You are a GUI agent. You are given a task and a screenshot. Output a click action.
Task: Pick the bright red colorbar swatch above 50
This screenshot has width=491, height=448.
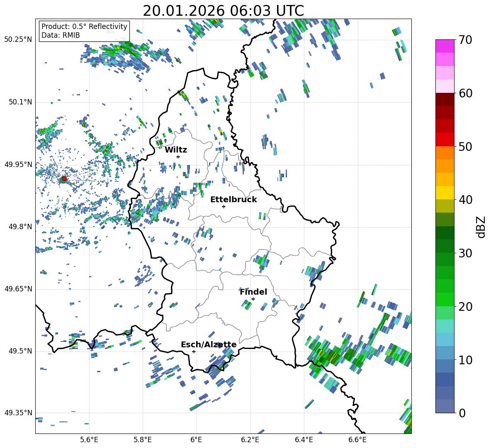click(x=445, y=139)
